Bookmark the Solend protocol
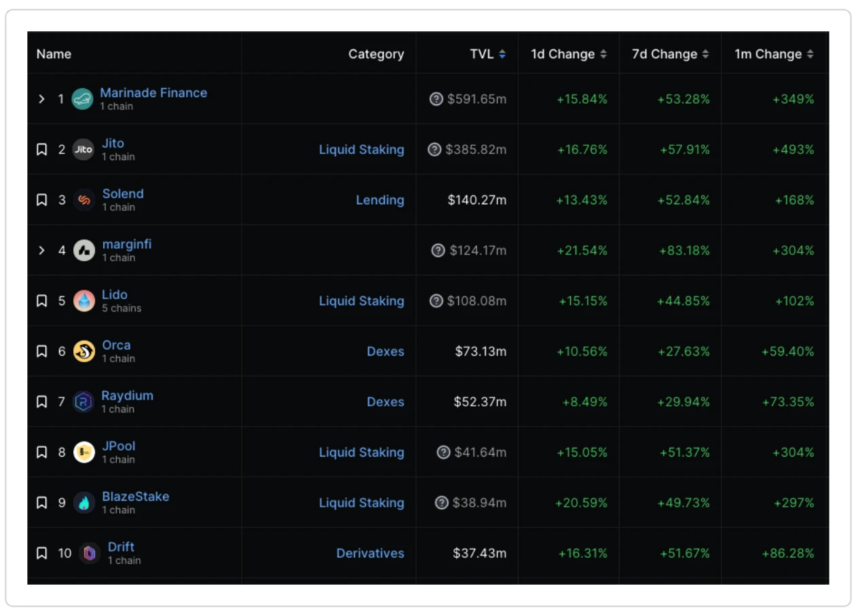This screenshot has width=862, height=616. (41, 200)
